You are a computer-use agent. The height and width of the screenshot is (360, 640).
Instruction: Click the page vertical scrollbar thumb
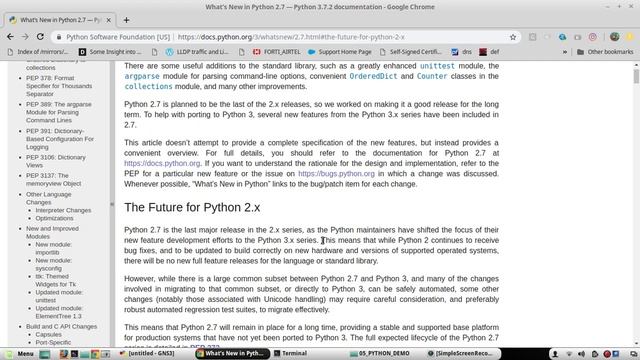(636, 76)
